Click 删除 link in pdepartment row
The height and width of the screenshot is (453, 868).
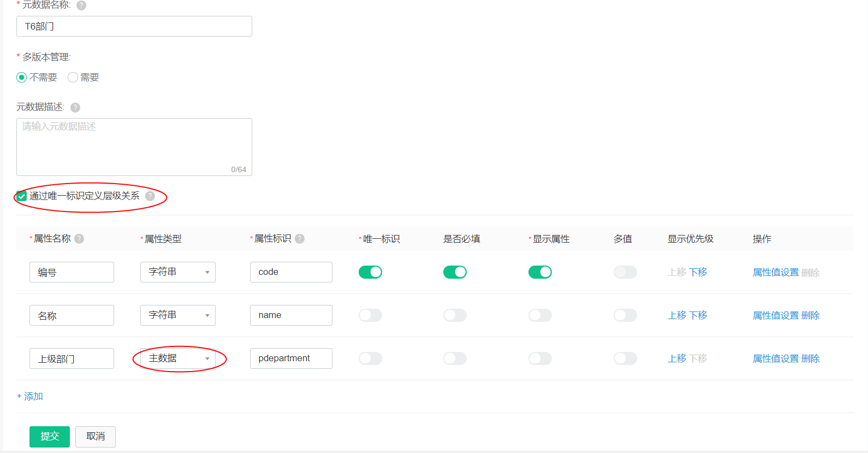pos(811,358)
